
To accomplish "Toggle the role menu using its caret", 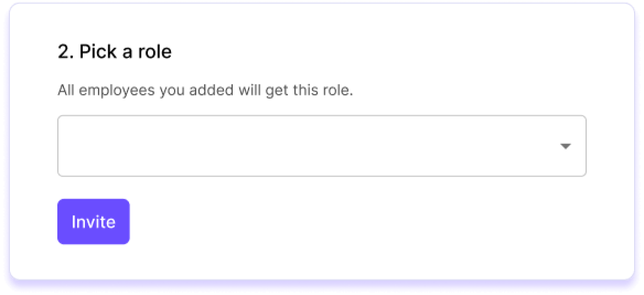I will tap(565, 147).
